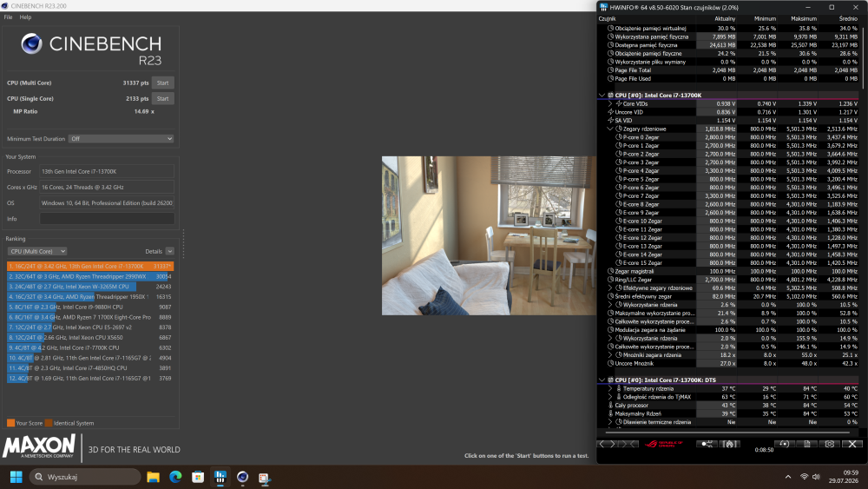Expand the Core VIDs row
868x489 pixels.
[610, 103]
